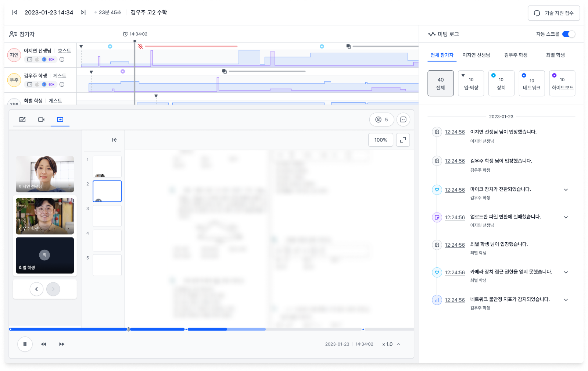Filter logs by 전체 40

pos(441,83)
